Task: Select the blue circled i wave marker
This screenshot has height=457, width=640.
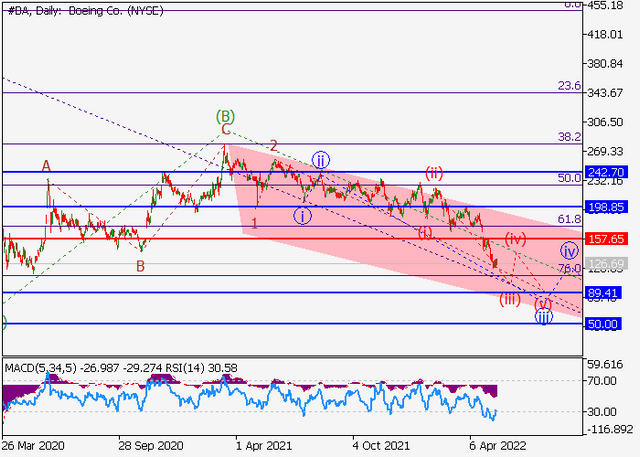Action: pos(302,215)
